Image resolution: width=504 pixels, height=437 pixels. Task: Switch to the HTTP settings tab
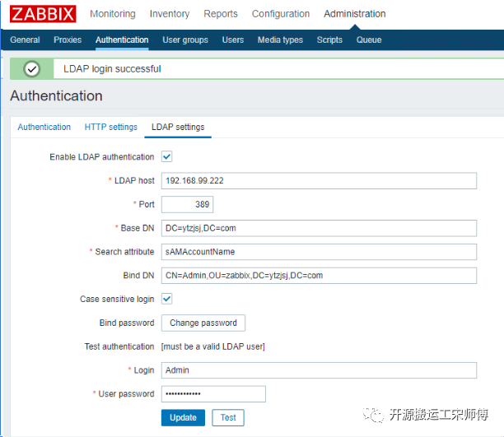(111, 127)
